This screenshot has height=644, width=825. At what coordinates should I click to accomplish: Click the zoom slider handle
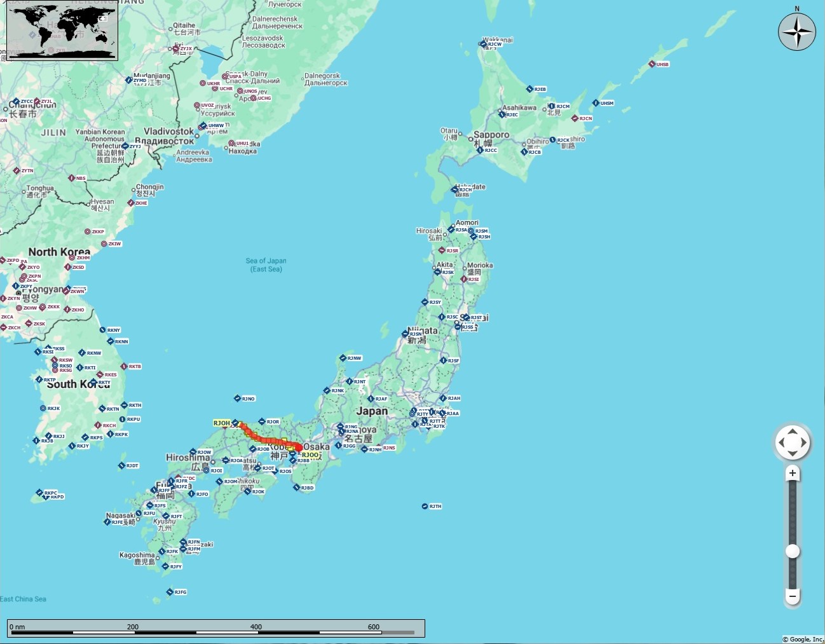tap(793, 551)
